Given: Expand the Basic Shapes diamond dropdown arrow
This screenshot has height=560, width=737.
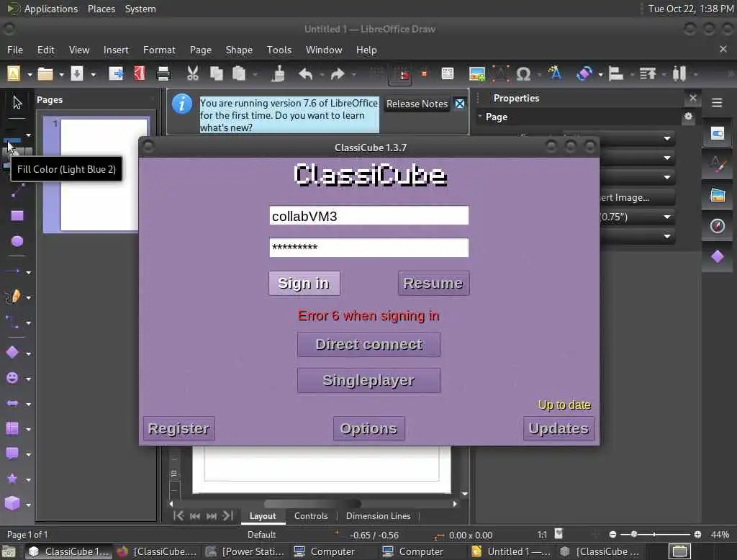Looking at the screenshot, I should (28, 353).
